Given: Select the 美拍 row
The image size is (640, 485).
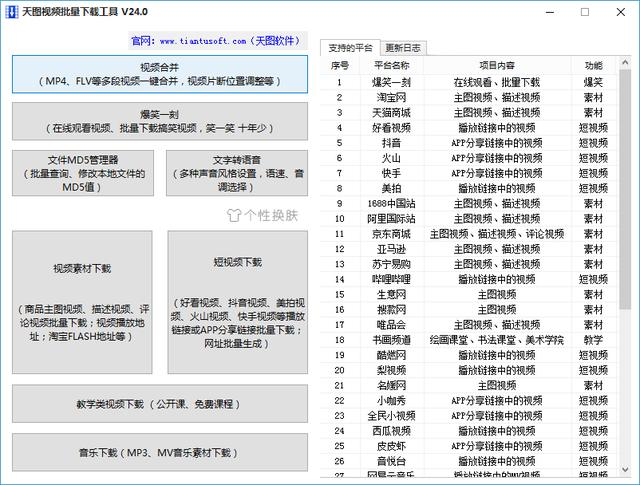Looking at the screenshot, I should coord(469,188).
